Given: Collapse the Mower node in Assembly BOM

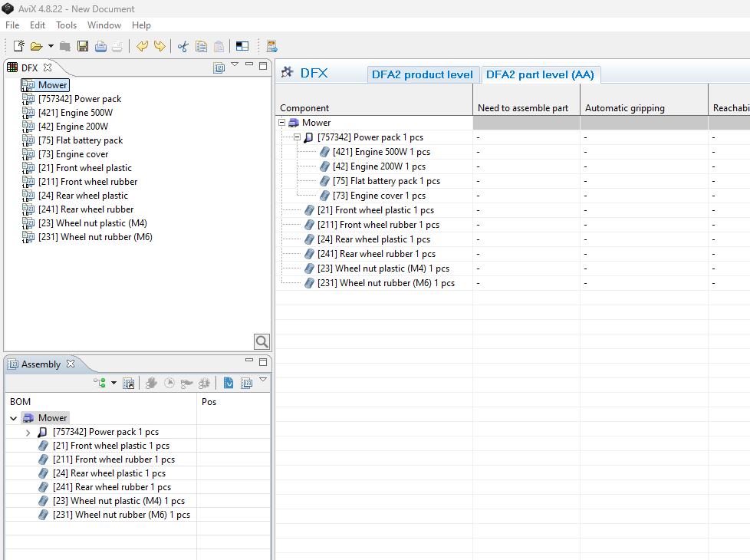Looking at the screenshot, I should tap(13, 418).
